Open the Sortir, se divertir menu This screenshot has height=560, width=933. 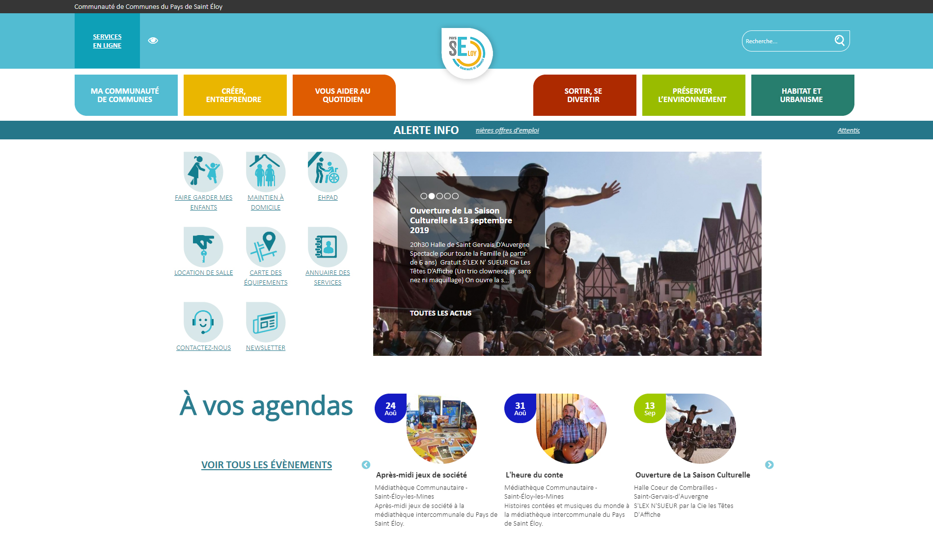pyautogui.click(x=584, y=95)
